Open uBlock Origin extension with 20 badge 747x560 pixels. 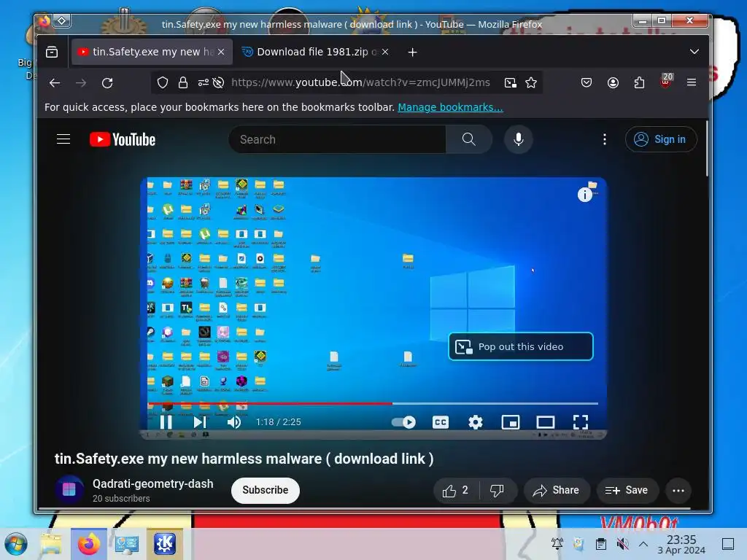665,82
